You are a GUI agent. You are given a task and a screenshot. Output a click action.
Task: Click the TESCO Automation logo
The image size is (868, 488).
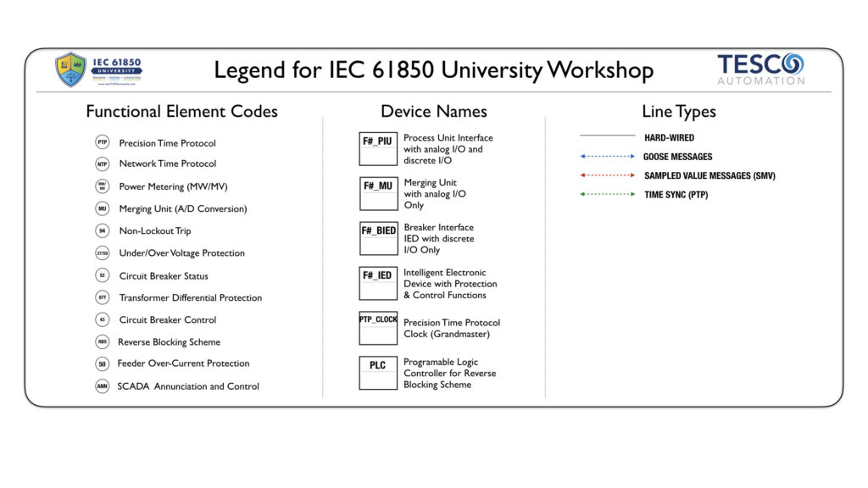(761, 69)
